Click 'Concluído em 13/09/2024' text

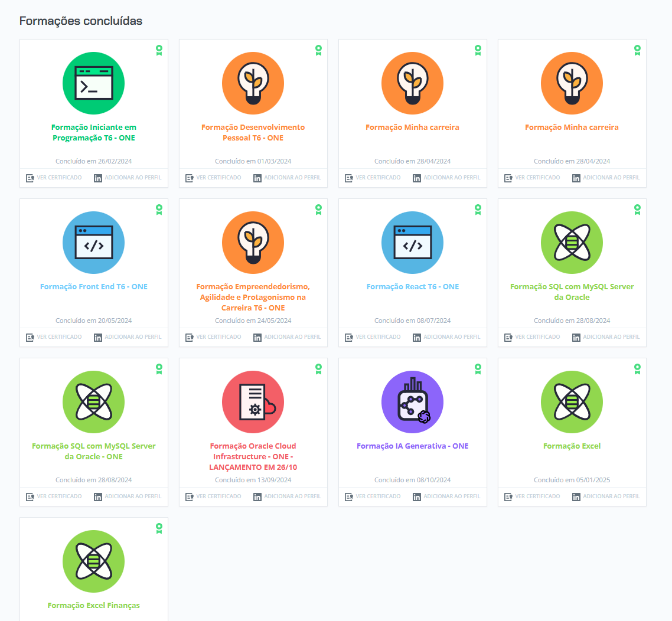tap(253, 480)
